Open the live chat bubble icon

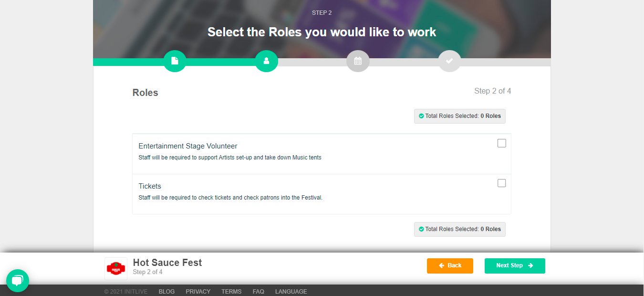click(18, 280)
